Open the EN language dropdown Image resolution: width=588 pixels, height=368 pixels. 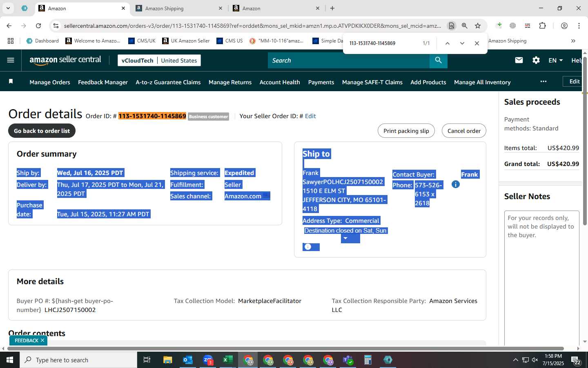[555, 61]
